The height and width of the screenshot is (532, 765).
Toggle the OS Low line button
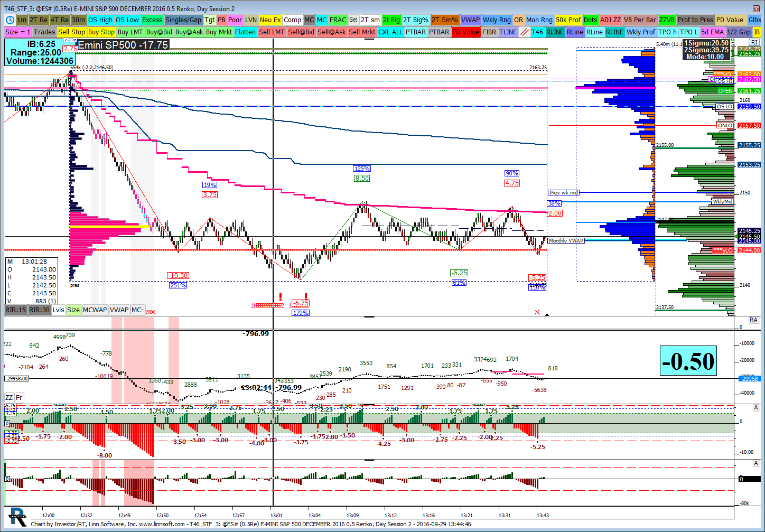(127, 20)
